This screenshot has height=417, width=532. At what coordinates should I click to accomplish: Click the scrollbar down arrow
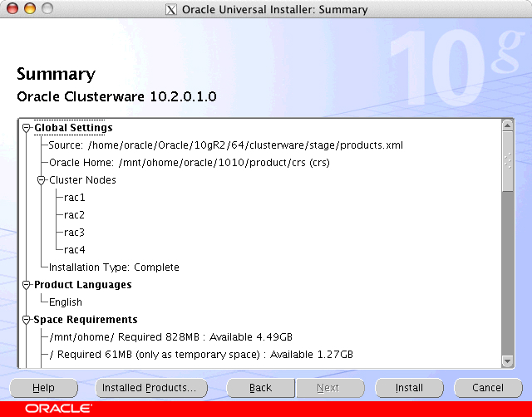tap(508, 361)
